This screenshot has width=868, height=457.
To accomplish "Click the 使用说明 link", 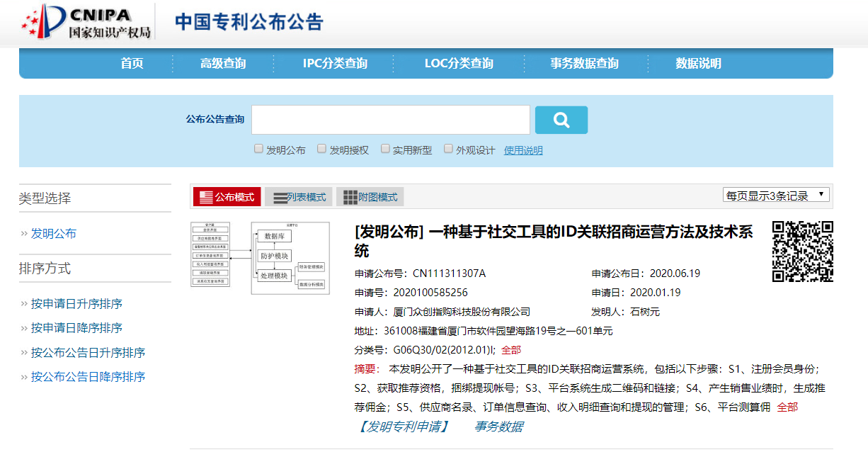I will [523, 150].
